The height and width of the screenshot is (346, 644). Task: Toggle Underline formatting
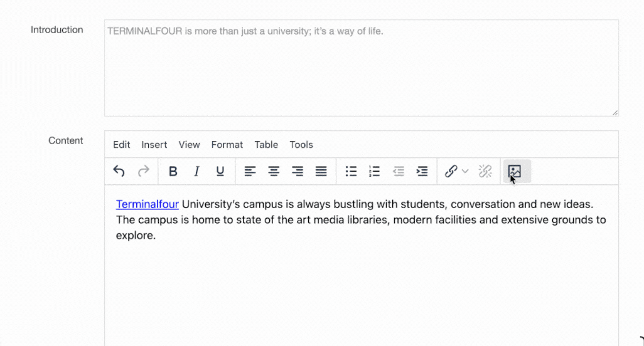(x=220, y=171)
